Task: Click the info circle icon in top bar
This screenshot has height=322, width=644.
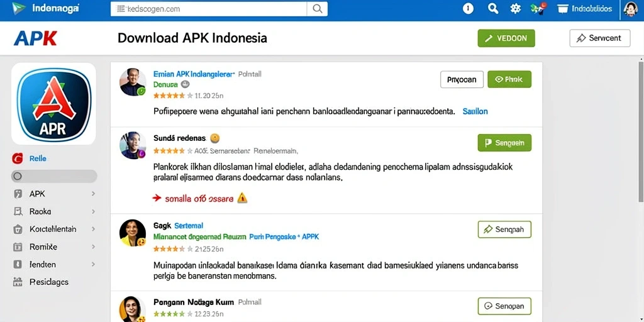Action: [468, 9]
